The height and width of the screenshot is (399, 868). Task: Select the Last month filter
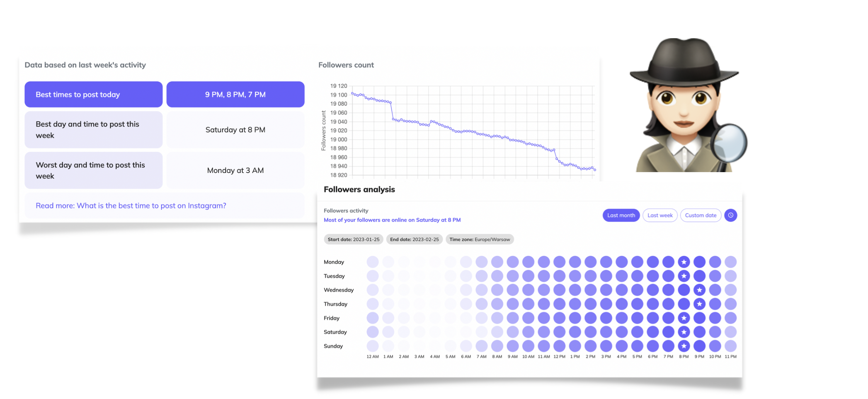pyautogui.click(x=621, y=215)
